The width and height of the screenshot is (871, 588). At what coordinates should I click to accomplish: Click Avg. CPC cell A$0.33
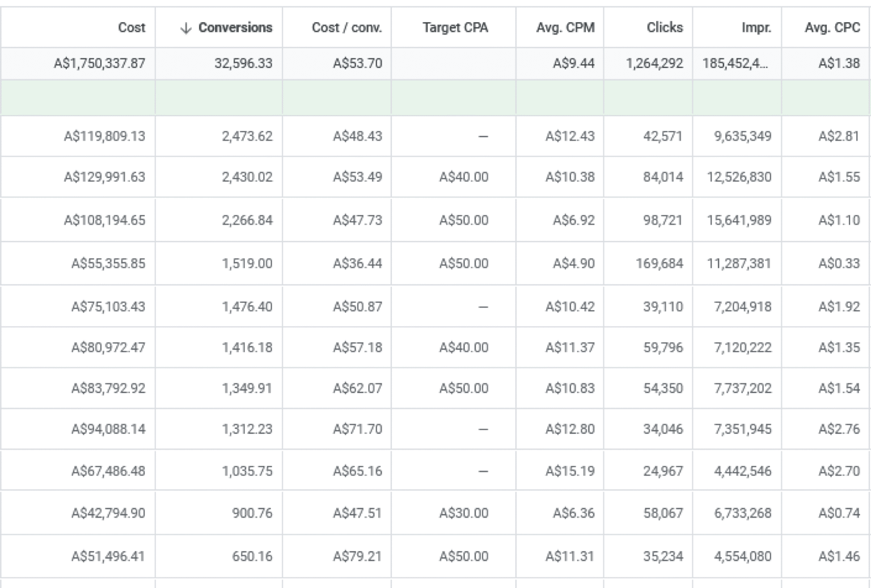click(839, 264)
